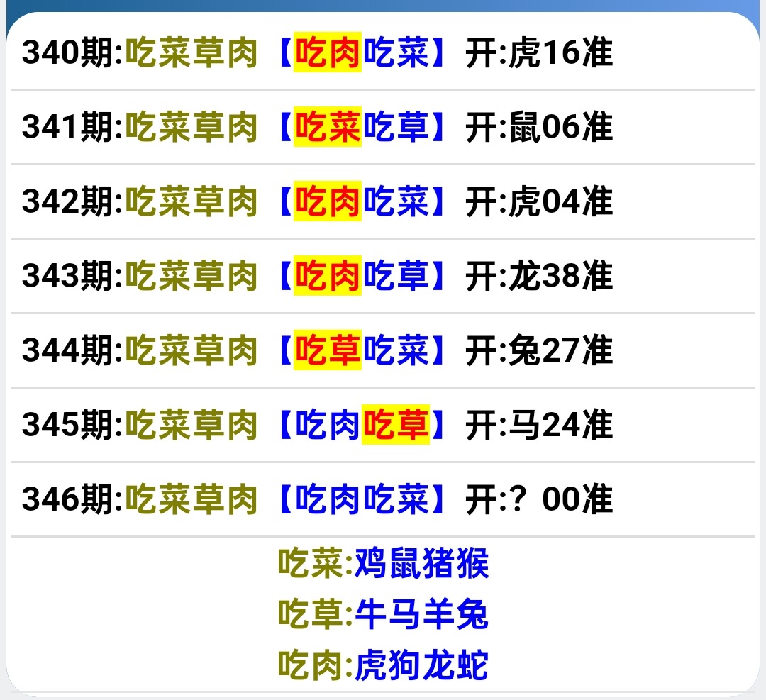Click the legend line 吃肉:虎狗龙蛇
This screenshot has height=700, width=766.
click(383, 665)
